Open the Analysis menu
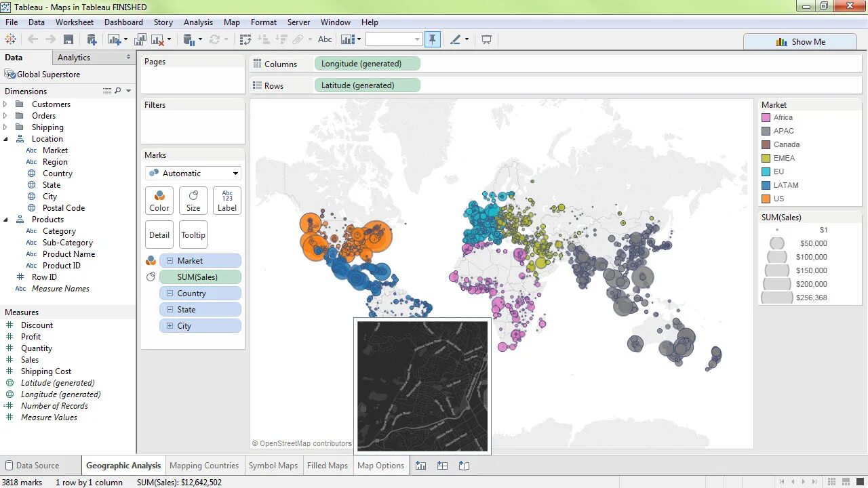The width and height of the screenshot is (868, 488). (198, 22)
